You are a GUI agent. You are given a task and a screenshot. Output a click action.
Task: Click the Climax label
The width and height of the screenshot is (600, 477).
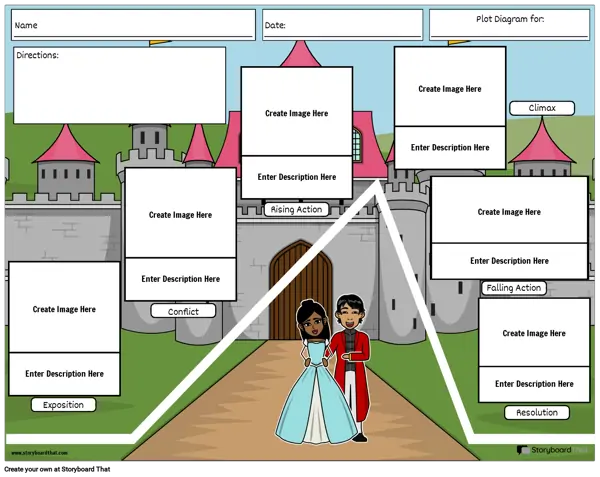[x=541, y=108]
